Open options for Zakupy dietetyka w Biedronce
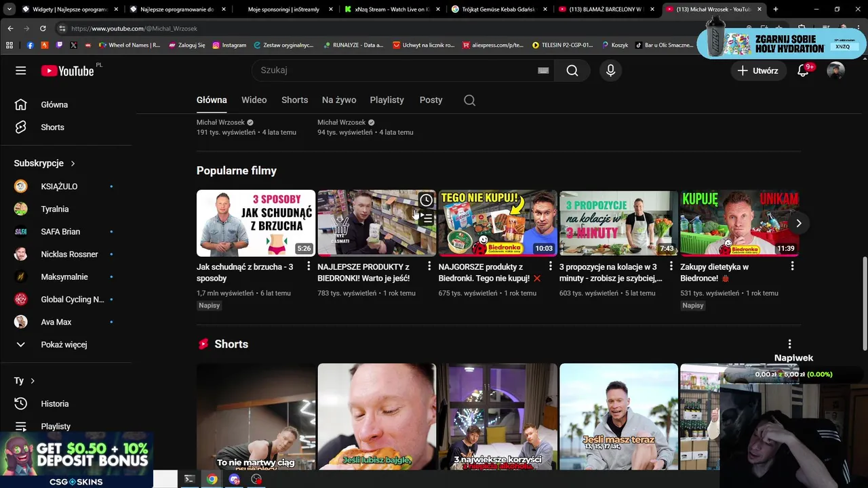This screenshot has height=488, width=868. [x=792, y=266]
